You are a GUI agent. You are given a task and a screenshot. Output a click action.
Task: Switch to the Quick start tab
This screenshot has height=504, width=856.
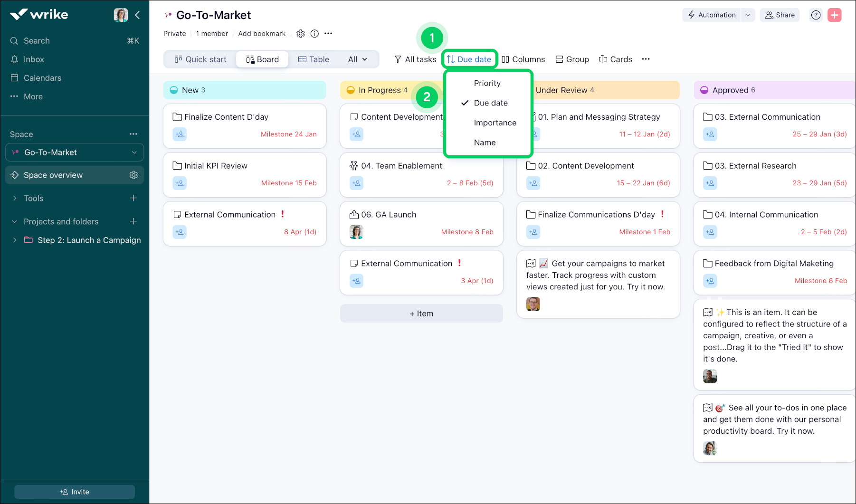pos(200,59)
